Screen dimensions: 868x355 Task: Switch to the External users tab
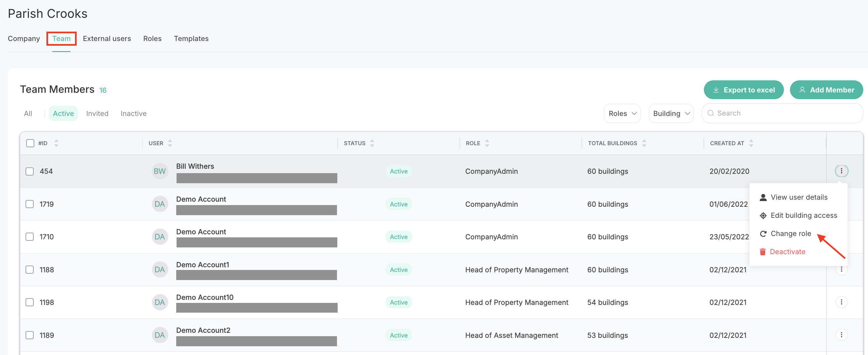click(x=107, y=38)
